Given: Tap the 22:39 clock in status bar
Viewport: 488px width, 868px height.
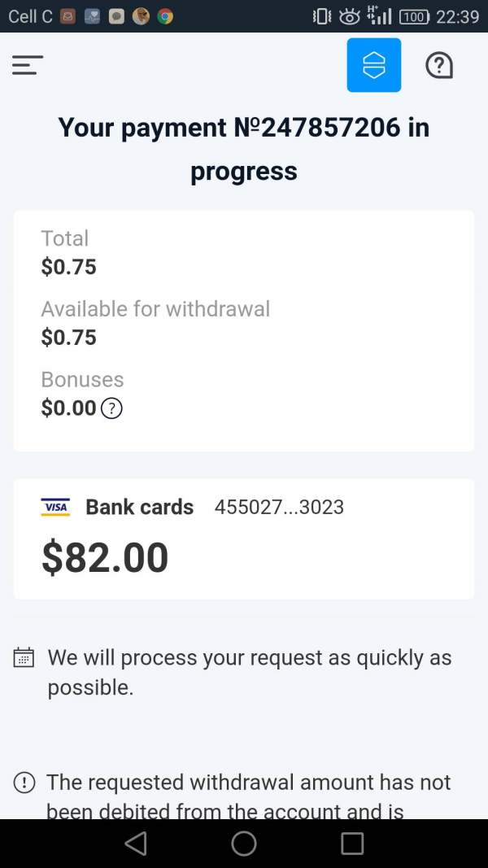Looking at the screenshot, I should click(458, 16).
